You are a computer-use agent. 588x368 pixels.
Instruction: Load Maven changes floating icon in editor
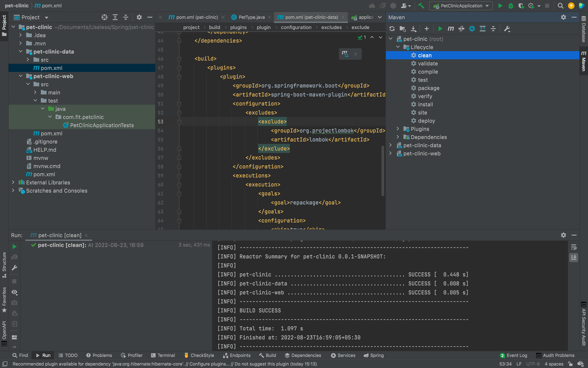tap(345, 54)
